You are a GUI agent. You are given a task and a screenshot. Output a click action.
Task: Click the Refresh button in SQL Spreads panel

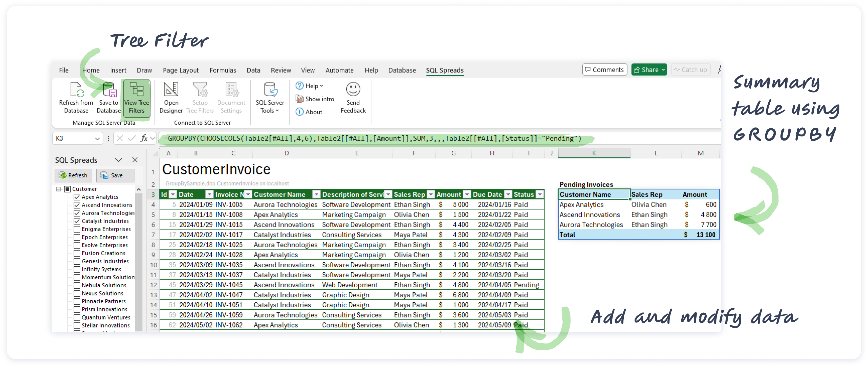click(73, 175)
